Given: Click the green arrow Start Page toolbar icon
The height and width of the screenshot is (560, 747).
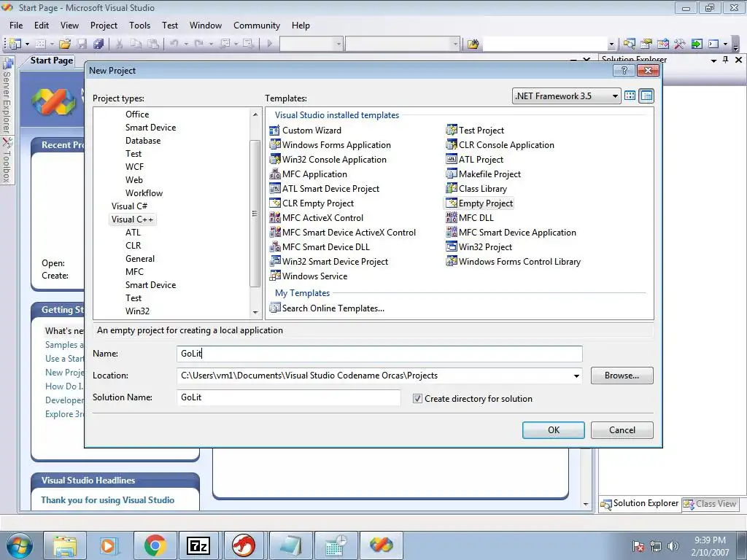Looking at the screenshot, I should coord(697,44).
